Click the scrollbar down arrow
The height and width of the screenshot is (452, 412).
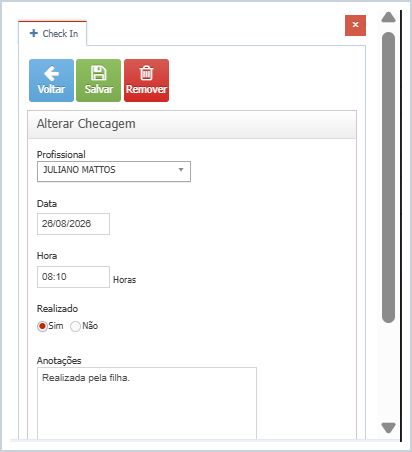(388, 427)
